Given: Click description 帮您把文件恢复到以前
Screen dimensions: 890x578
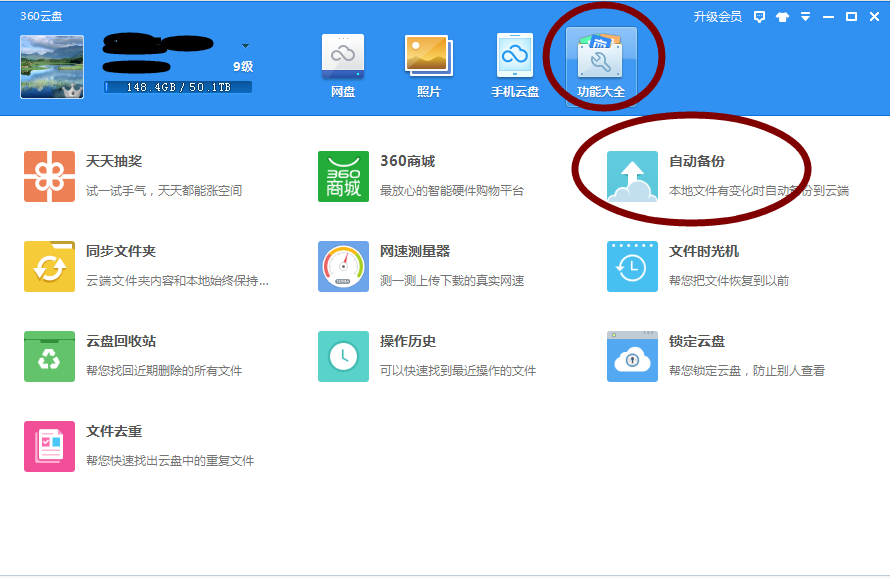Looking at the screenshot, I should (729, 280).
